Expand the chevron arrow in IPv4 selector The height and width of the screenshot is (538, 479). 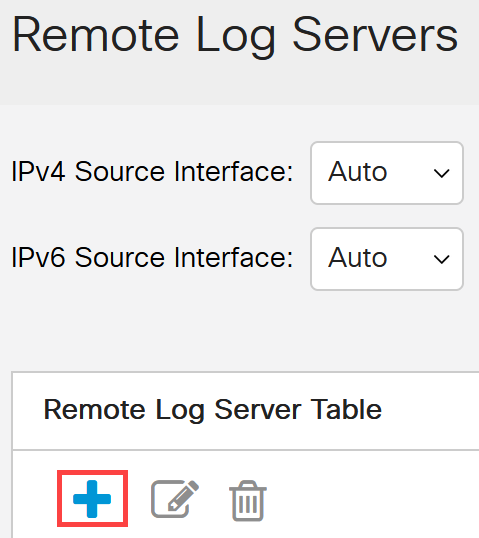click(x=441, y=173)
